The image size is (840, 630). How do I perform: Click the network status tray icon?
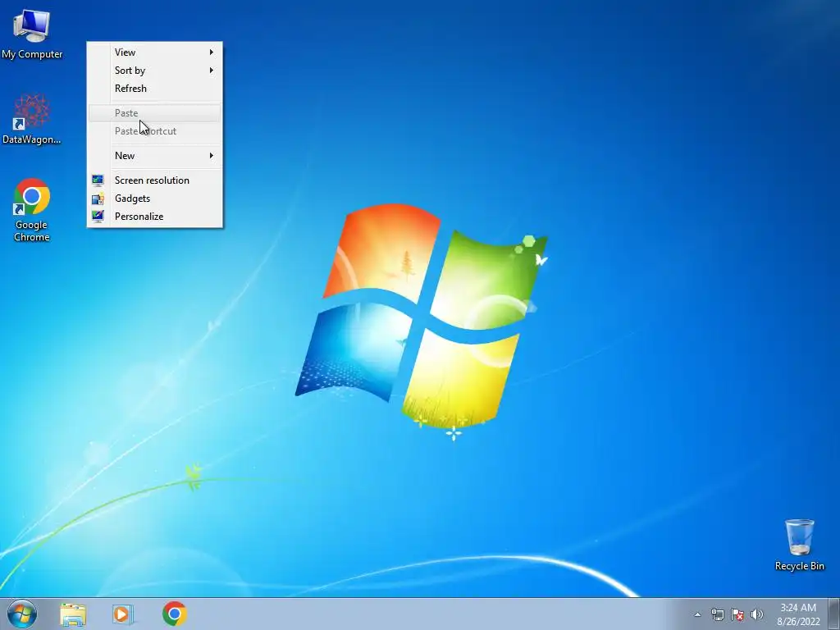717,614
